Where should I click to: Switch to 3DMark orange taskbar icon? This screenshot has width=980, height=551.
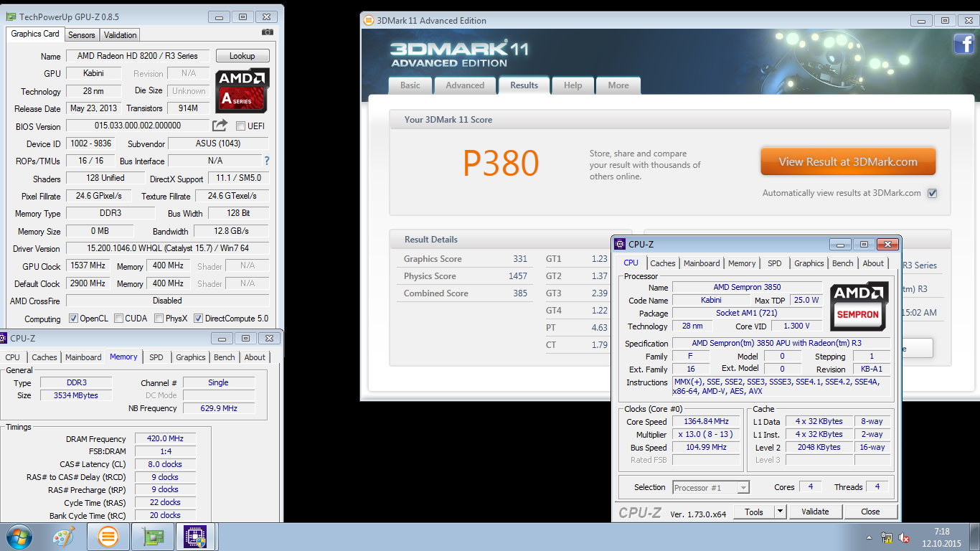coord(108,537)
